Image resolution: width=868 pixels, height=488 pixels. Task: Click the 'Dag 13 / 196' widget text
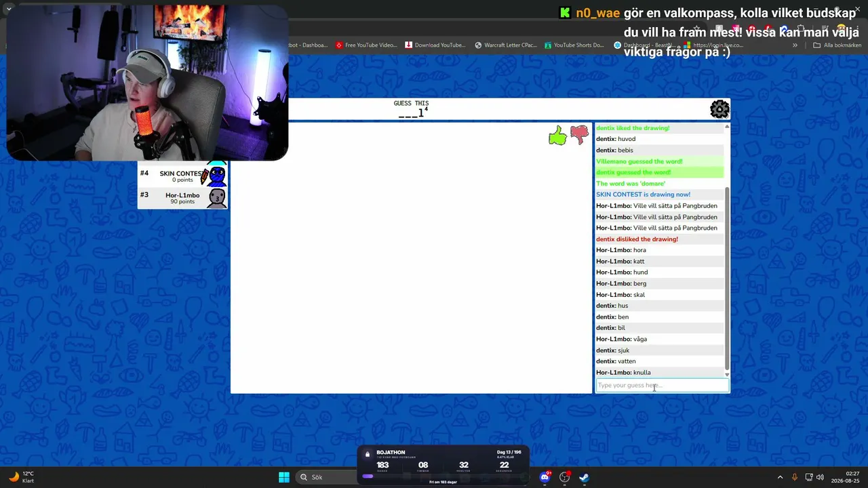509,452
